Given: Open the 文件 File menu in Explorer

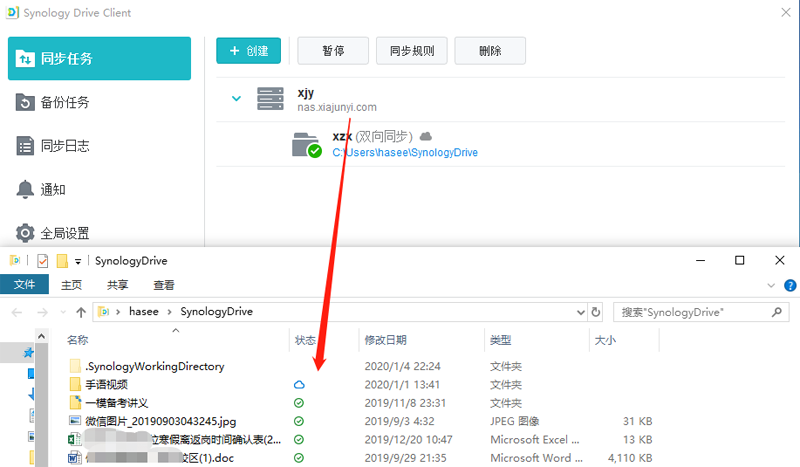Looking at the screenshot, I should coord(24,284).
